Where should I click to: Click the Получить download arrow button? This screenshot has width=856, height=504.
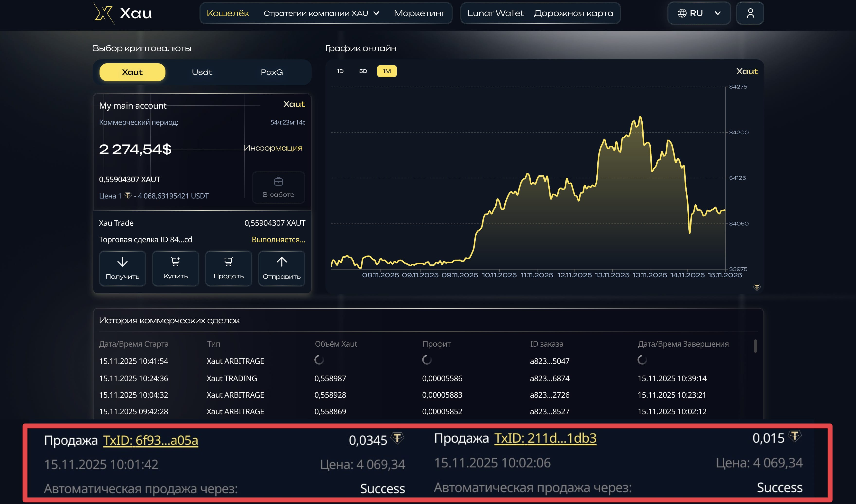point(122,268)
